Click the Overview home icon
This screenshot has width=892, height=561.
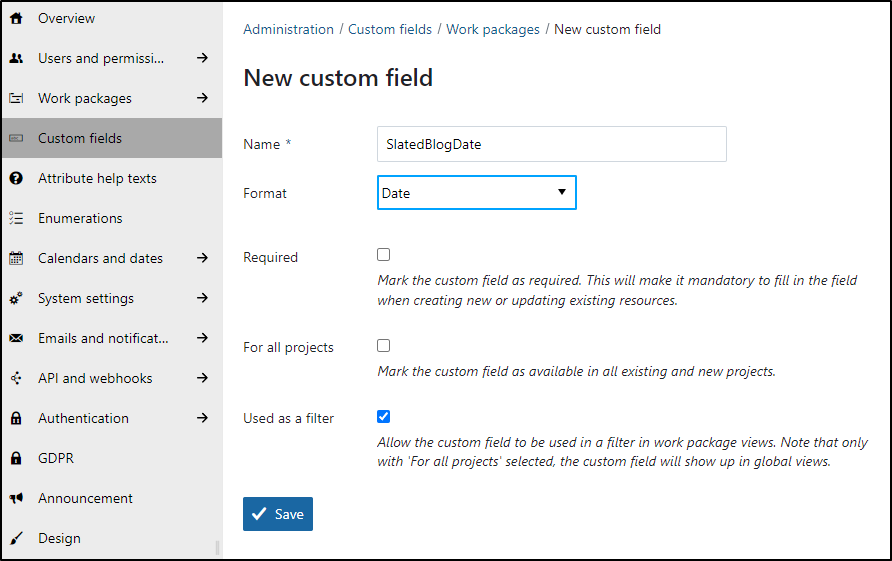16,18
